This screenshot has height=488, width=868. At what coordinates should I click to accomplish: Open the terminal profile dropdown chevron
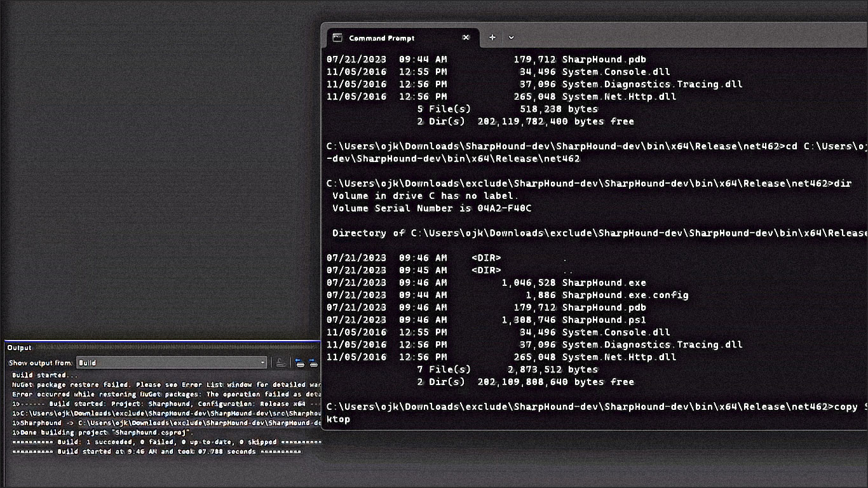pyautogui.click(x=511, y=37)
